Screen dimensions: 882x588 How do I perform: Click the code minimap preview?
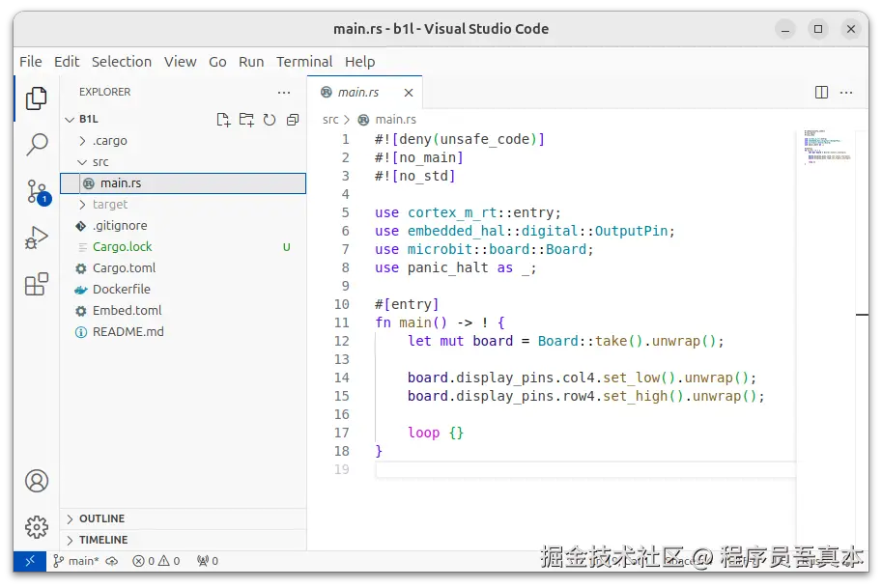point(827,148)
